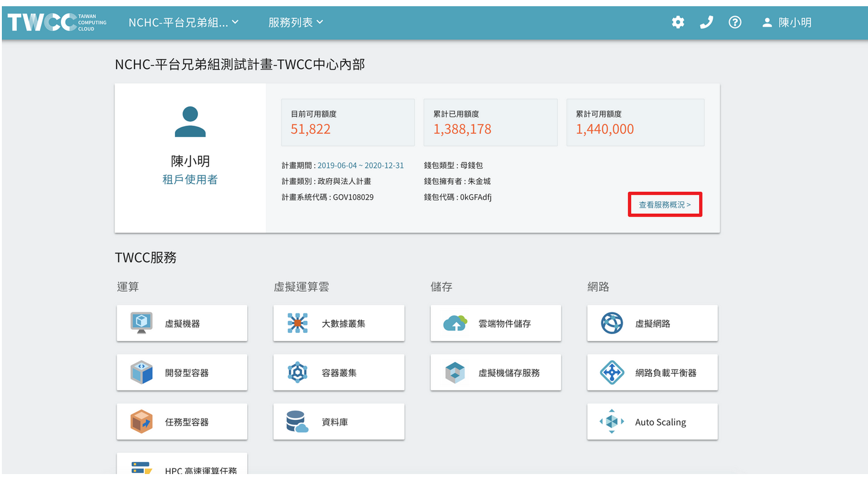Click the 目前可用額度 value 51,822
The image size is (868, 484).
(311, 129)
